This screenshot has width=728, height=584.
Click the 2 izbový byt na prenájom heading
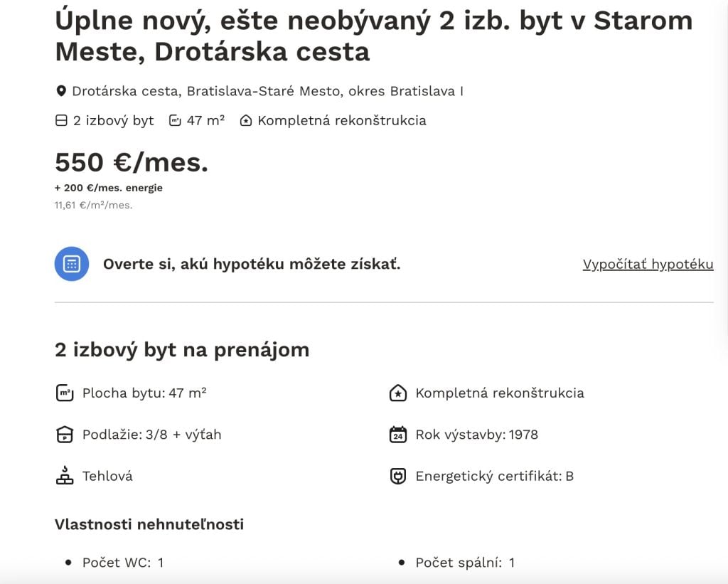pos(182,350)
